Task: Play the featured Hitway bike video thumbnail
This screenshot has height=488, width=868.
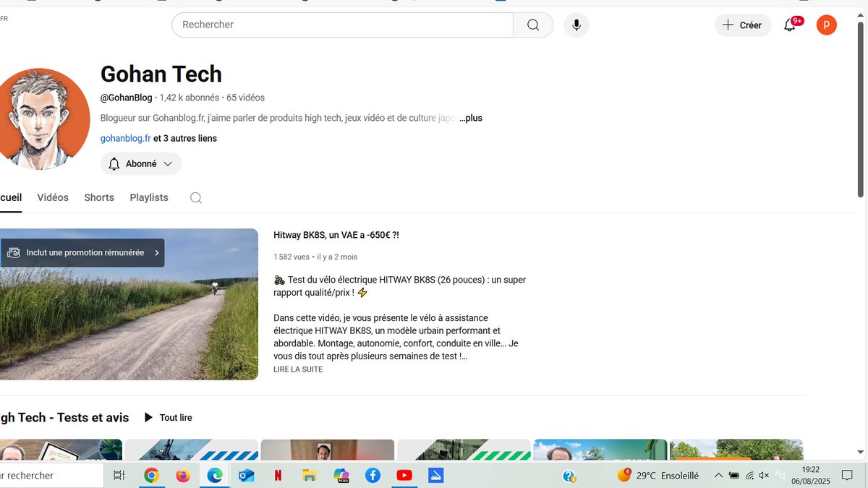Action: tap(129, 304)
